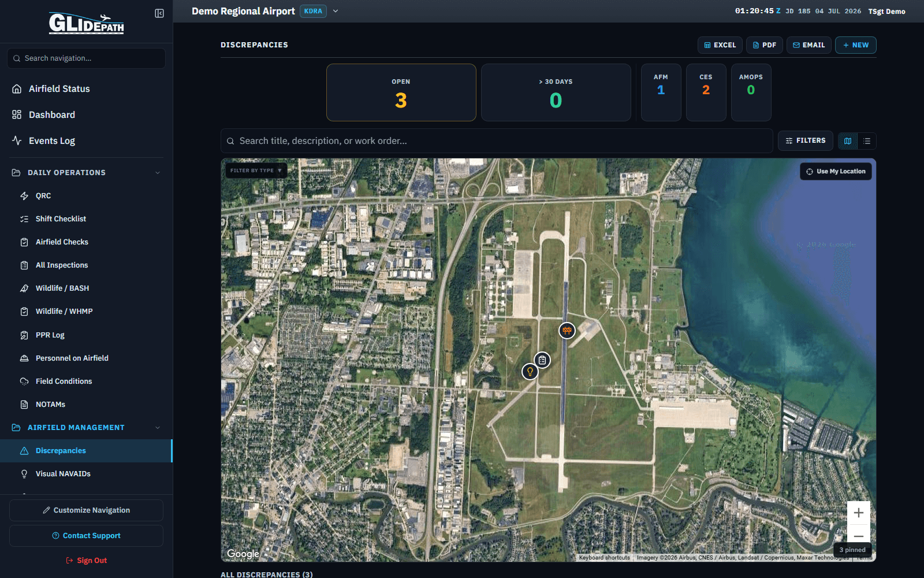Click the Glidepath logo
Viewport: 924px width, 578px height.
[86, 23]
